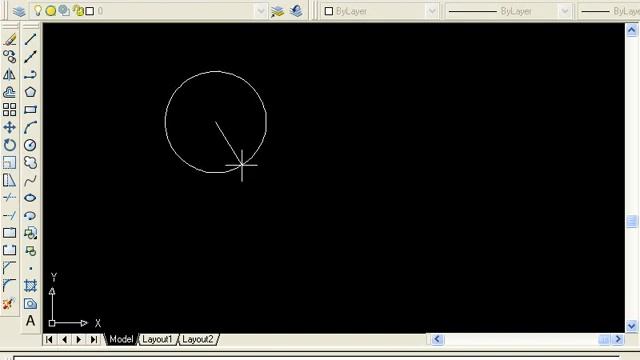Switch to the Layout2 tab

coord(198,339)
